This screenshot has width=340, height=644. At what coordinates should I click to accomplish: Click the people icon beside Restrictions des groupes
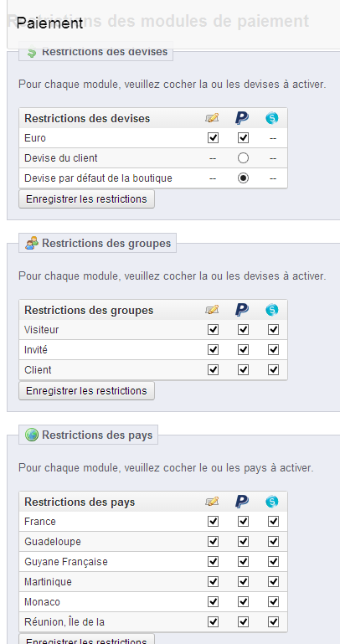tap(32, 243)
